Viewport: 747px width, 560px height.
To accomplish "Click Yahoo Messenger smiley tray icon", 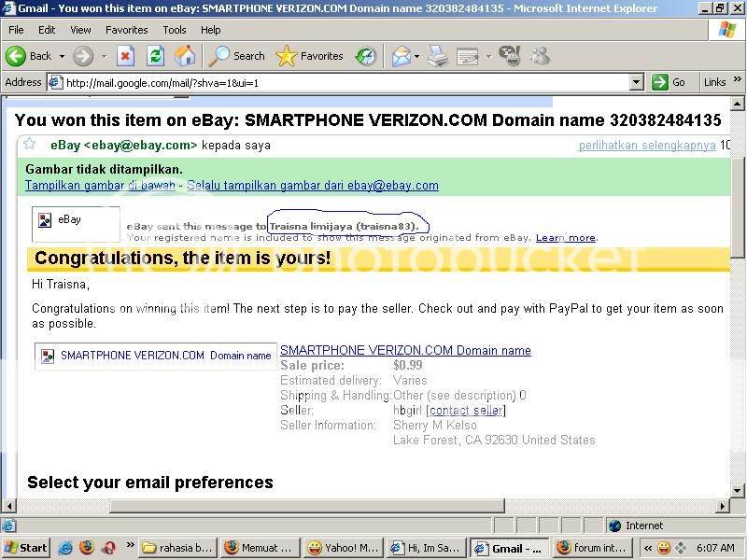I will click(664, 548).
